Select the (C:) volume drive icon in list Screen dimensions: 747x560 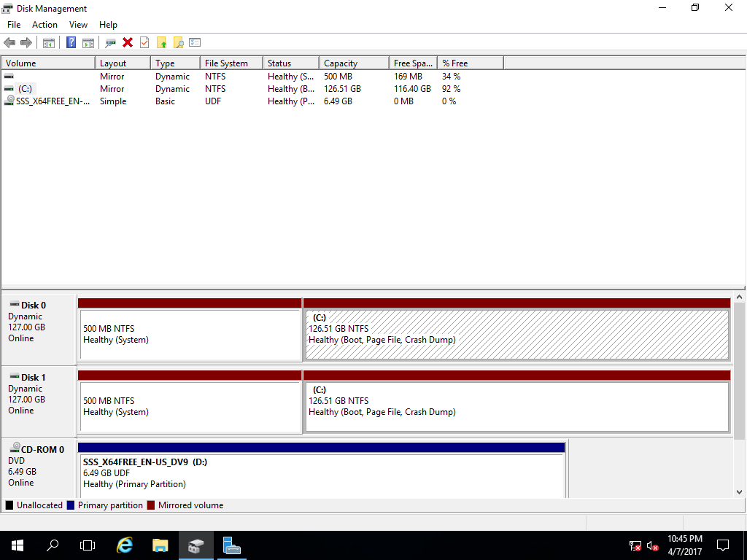click(9, 88)
